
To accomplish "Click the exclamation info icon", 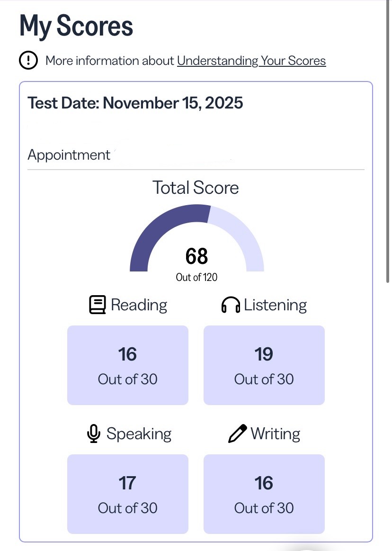I will (28, 60).
